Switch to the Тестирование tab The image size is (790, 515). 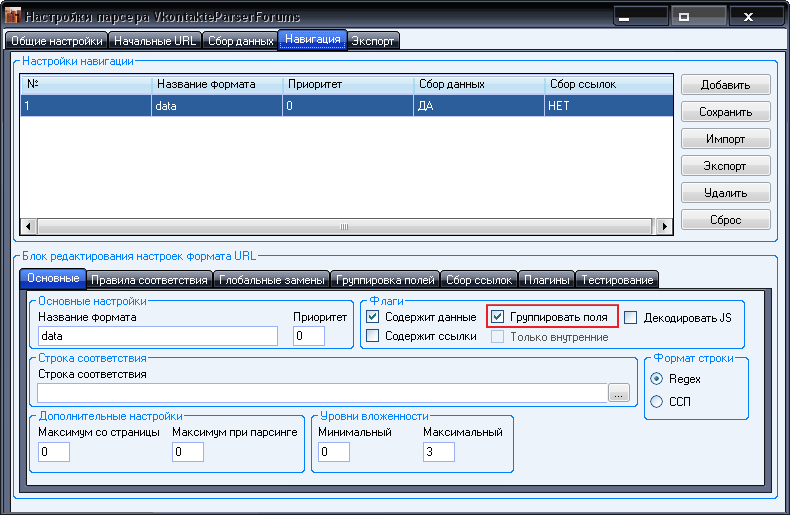pyautogui.click(x=617, y=279)
